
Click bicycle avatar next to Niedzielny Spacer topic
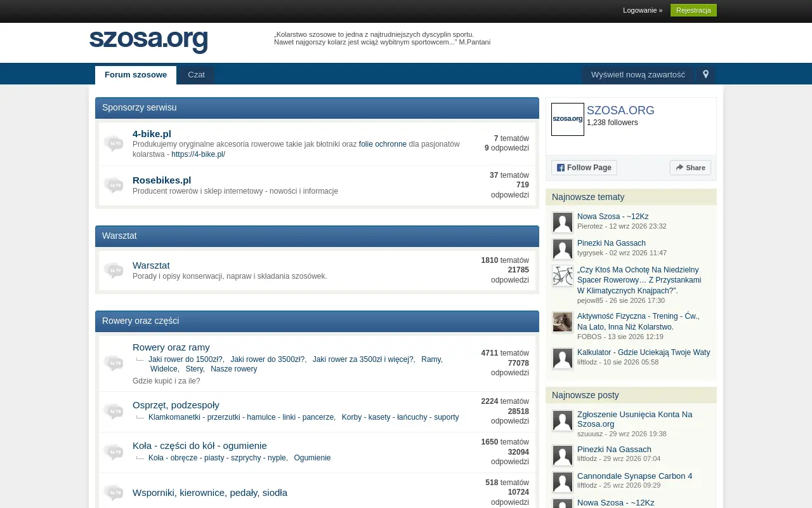coord(563,276)
